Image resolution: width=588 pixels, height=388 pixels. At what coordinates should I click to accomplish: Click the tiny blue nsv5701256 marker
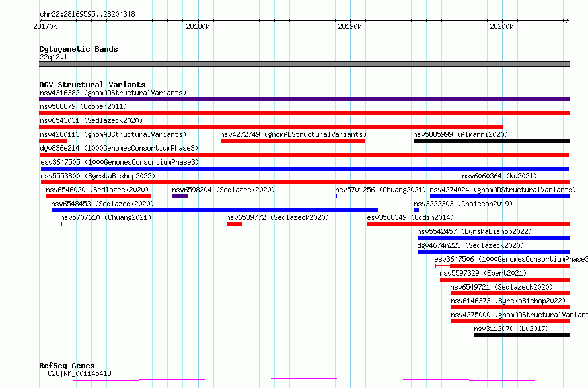(x=336, y=196)
